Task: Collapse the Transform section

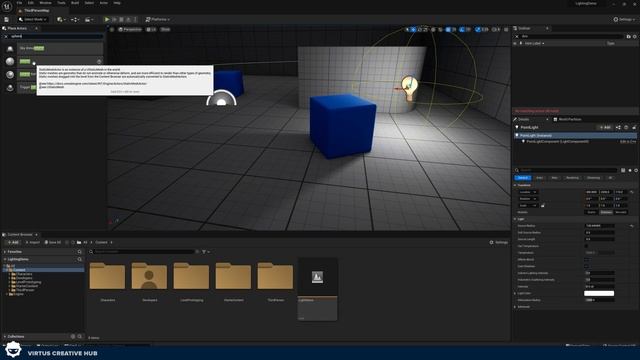Action: click(x=515, y=185)
